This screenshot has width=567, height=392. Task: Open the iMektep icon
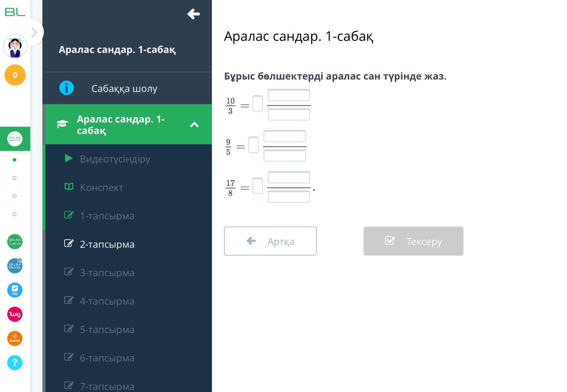[x=15, y=338]
